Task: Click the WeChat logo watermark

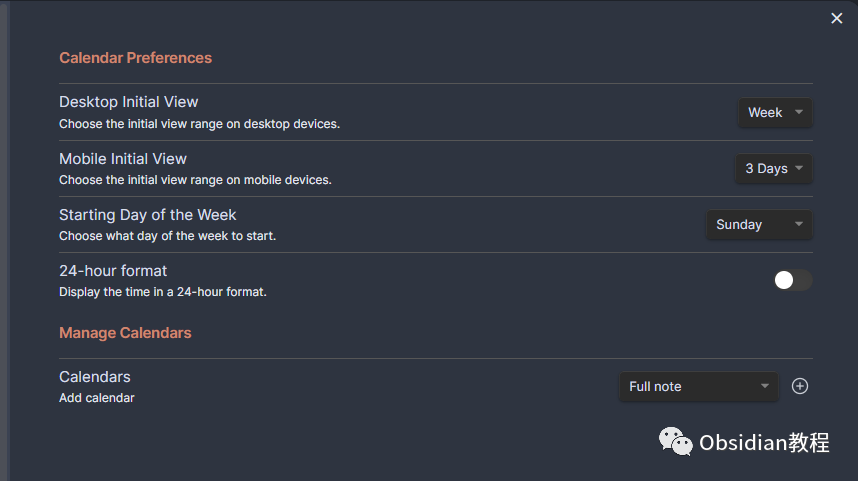Action: click(x=675, y=442)
